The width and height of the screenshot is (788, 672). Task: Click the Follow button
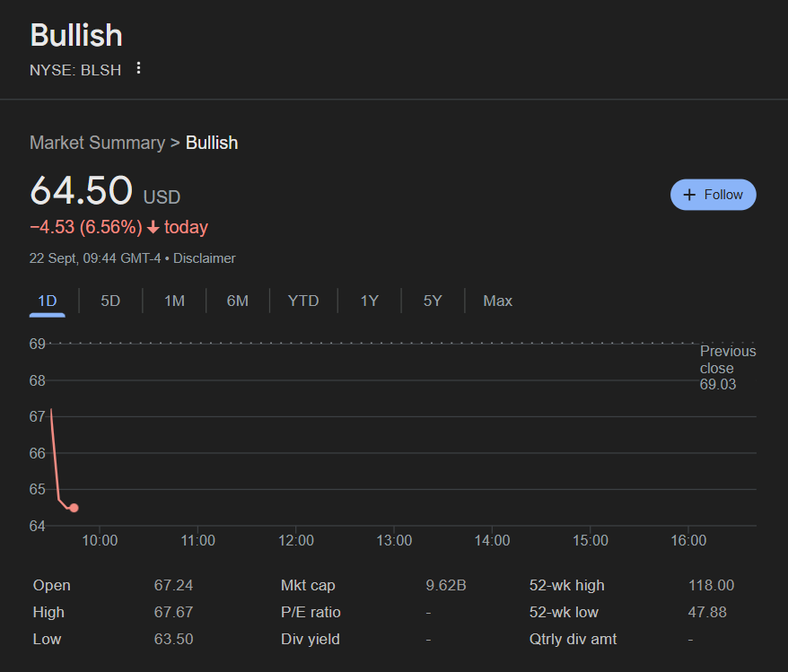[x=713, y=195]
